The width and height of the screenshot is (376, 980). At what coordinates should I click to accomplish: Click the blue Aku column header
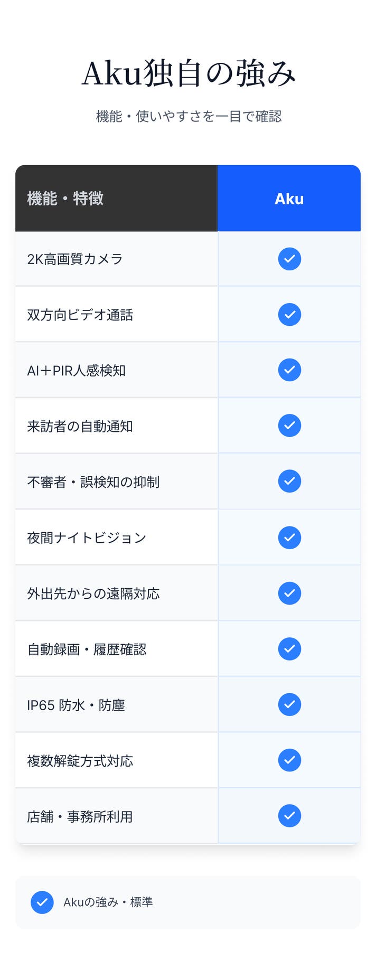pyautogui.click(x=289, y=199)
